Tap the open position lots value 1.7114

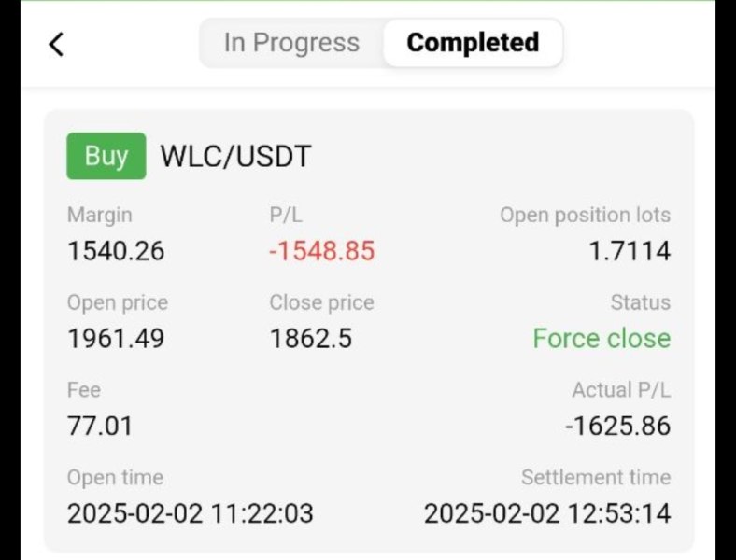pyautogui.click(x=630, y=251)
